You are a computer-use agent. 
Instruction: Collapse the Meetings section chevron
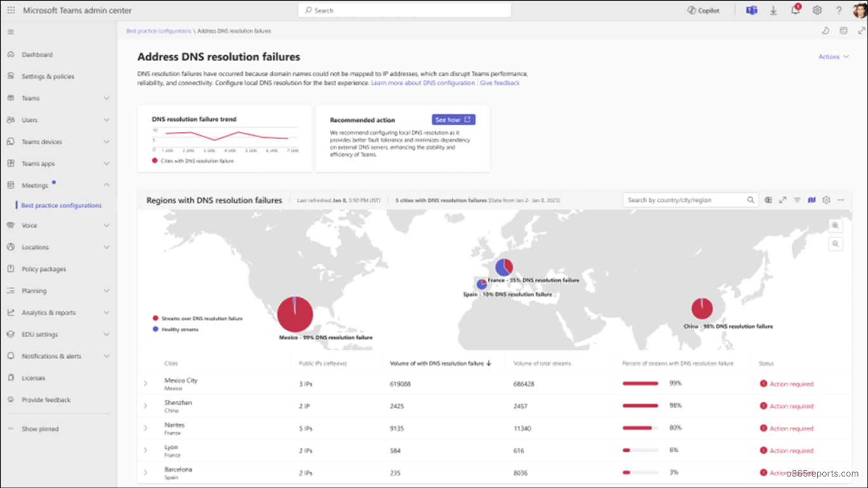coord(107,185)
